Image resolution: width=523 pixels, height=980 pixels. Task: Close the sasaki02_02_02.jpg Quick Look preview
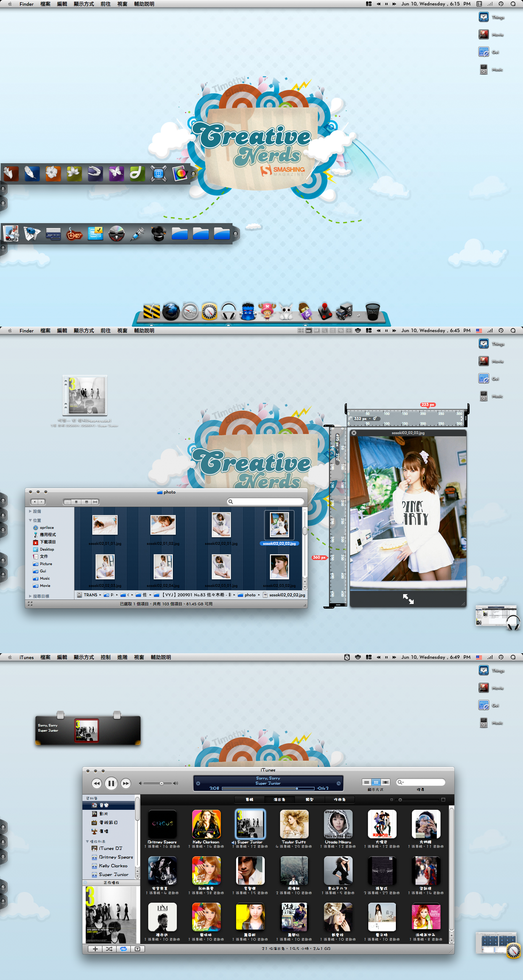354,433
